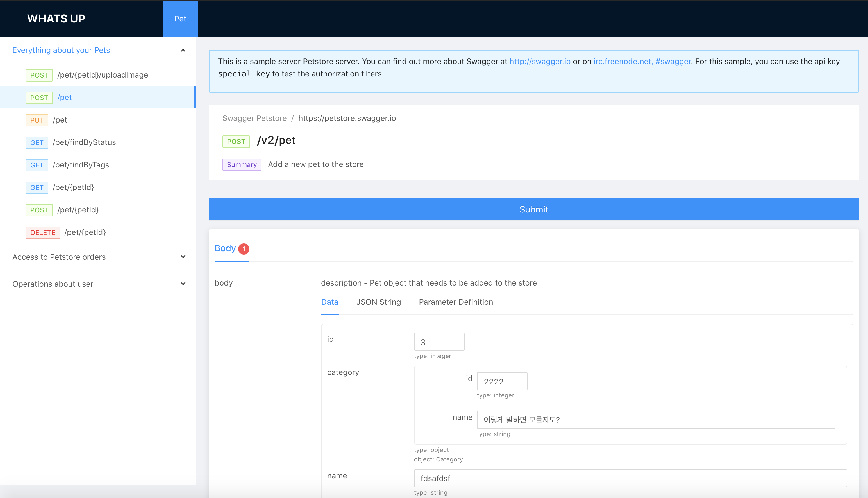
Task: Select the DELETE /pet/{petId} endpoint
Action: point(85,233)
